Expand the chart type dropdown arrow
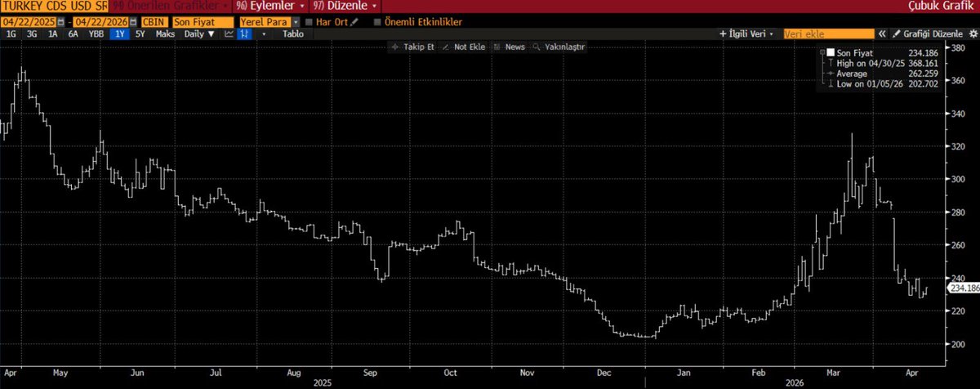980x389 pixels. (264, 34)
